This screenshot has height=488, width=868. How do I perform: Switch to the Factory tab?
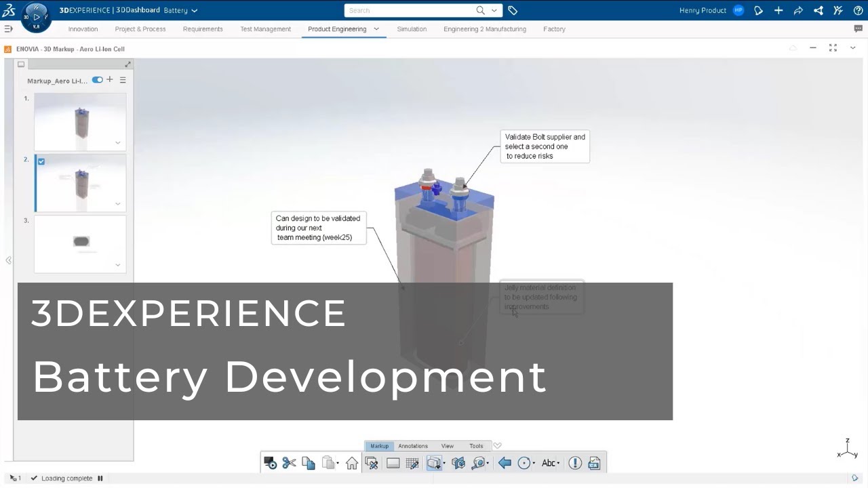[554, 29]
